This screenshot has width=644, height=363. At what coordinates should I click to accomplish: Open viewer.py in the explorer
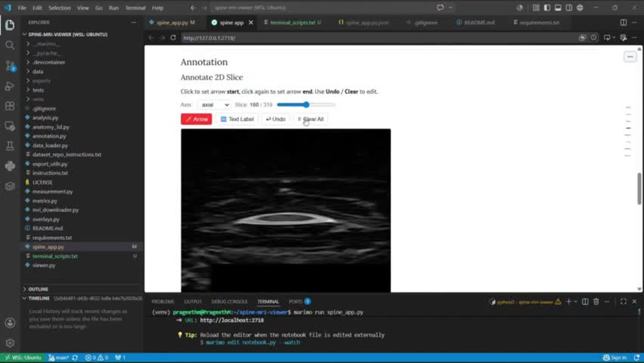(x=44, y=265)
